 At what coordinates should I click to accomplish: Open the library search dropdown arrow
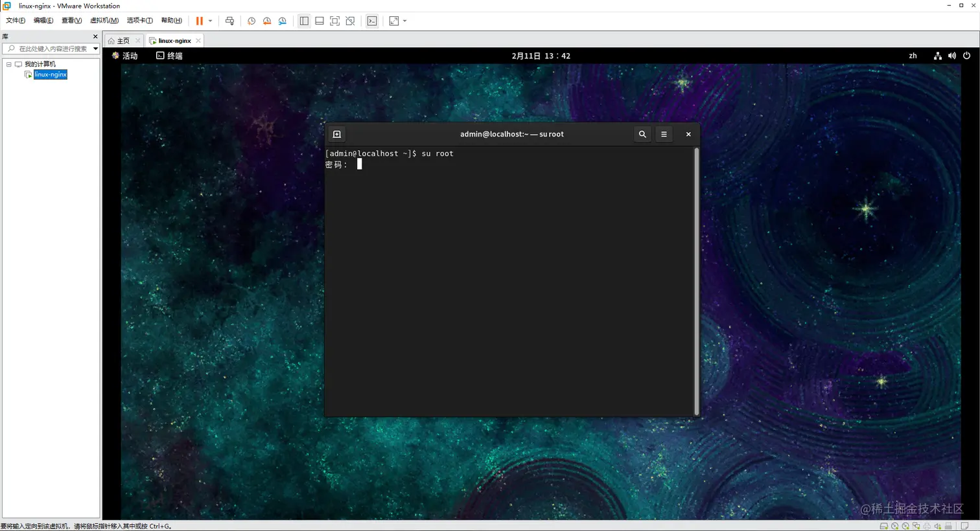(x=95, y=49)
